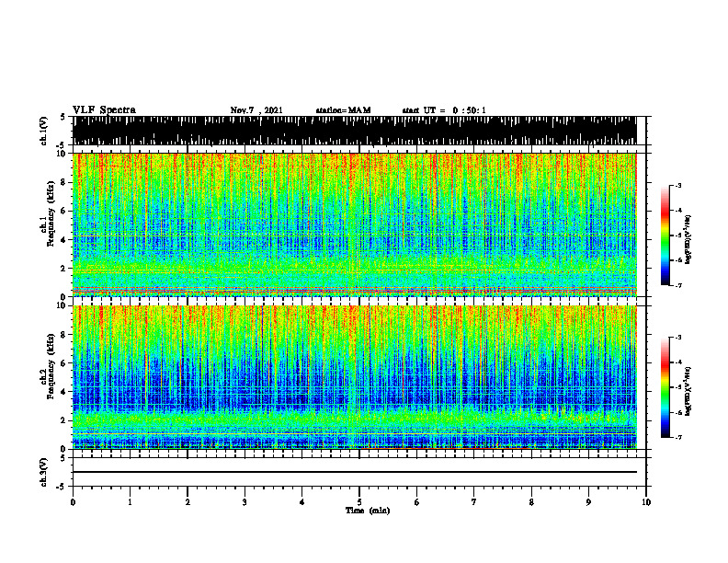Viewport: 728px width, 563px height.
Task: Click the -3 label on ch.1 colorbar
Action: click(678, 186)
